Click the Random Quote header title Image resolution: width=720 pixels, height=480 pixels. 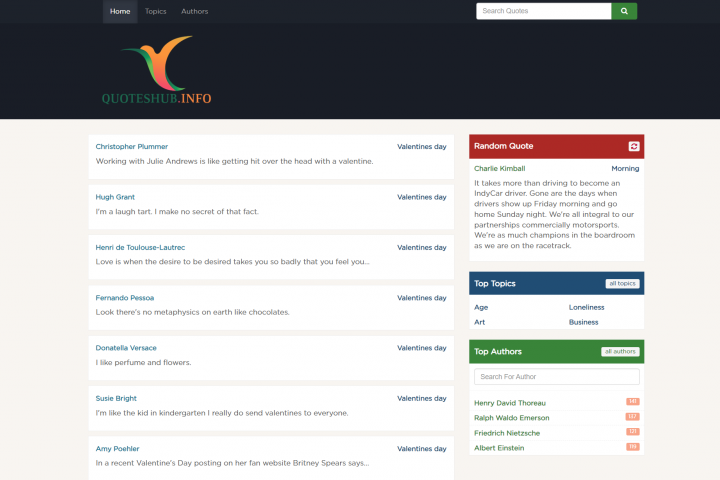click(x=504, y=146)
